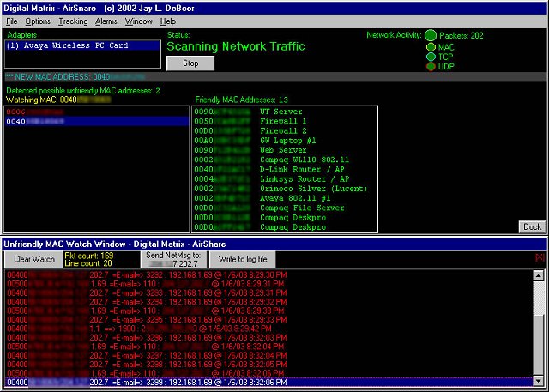
Task: Select log line with port 3294
Action: [268, 302]
